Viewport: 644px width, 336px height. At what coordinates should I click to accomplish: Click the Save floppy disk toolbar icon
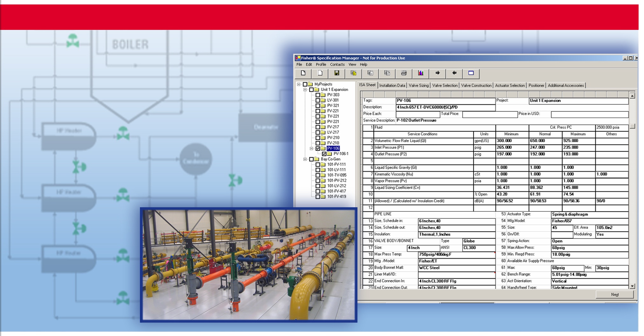336,73
